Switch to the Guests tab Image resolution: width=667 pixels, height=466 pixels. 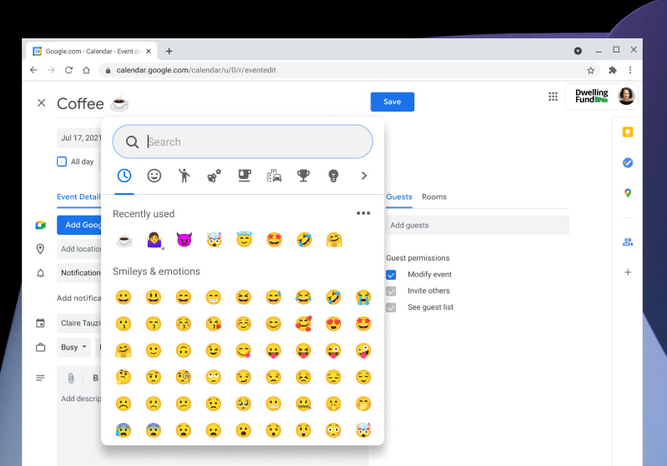pyautogui.click(x=399, y=197)
